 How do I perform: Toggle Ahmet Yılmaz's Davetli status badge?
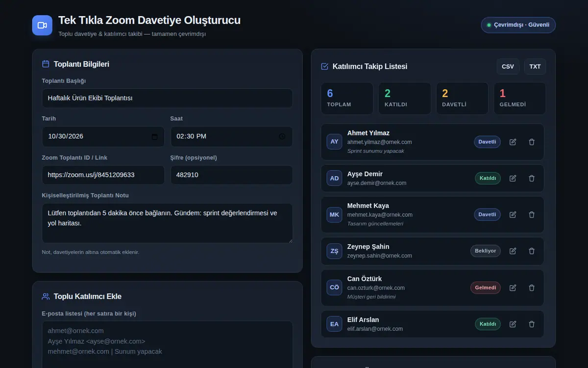(x=487, y=142)
